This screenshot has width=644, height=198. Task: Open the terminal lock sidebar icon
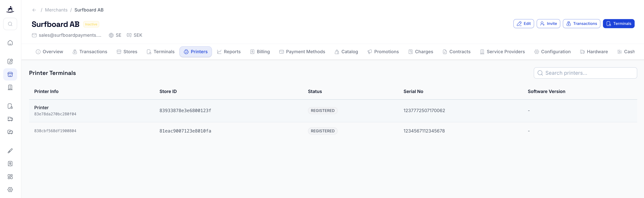pyautogui.click(x=10, y=106)
